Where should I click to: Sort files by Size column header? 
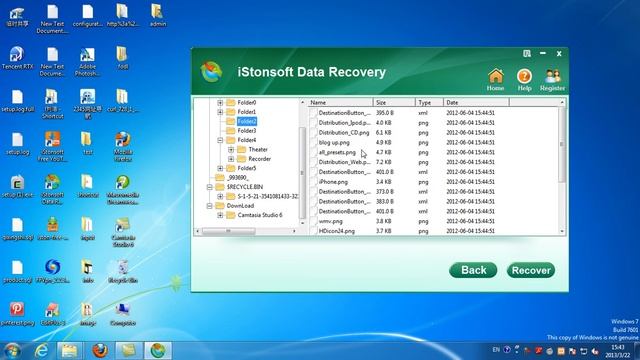pos(394,102)
